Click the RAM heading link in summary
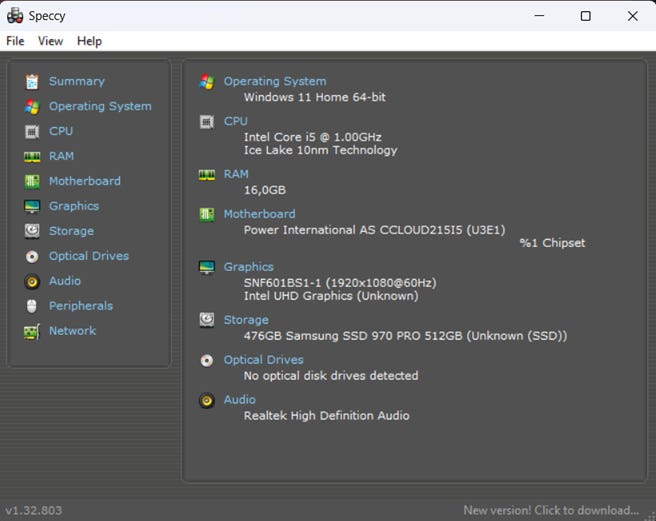The width and height of the screenshot is (656, 521). coord(236,174)
